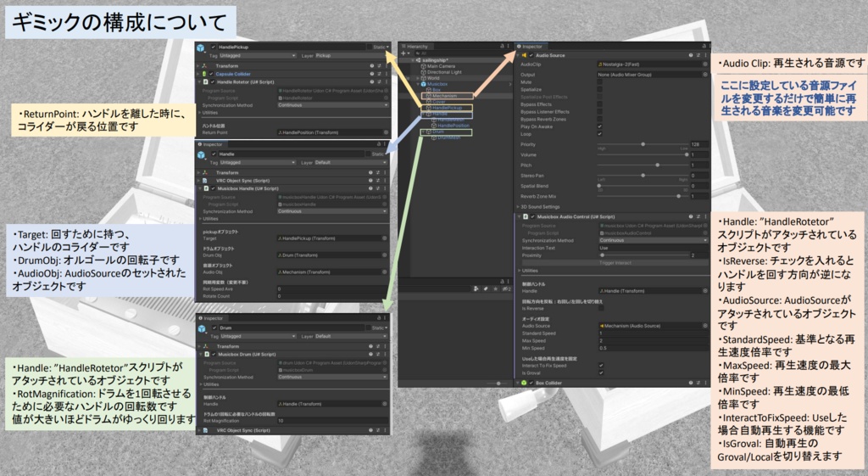868x476 pixels.
Task: Open Layer dropdown showing Pickup
Action: coord(351,55)
